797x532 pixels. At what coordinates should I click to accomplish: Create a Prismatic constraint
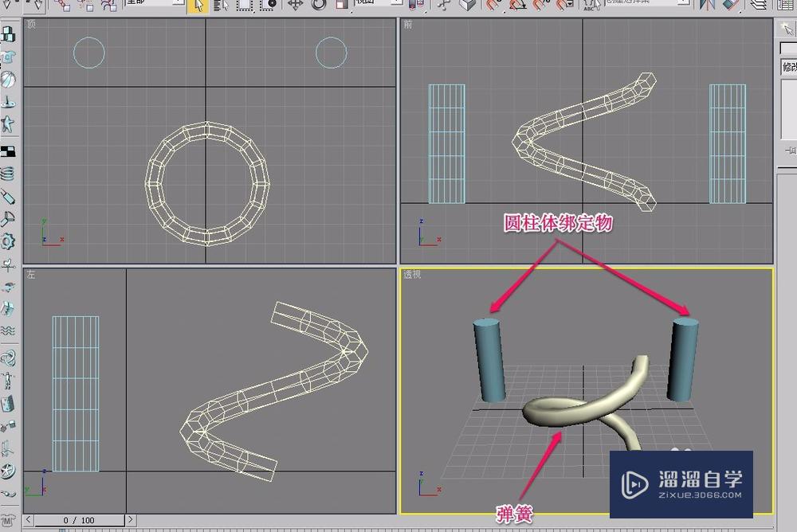(x=8, y=448)
